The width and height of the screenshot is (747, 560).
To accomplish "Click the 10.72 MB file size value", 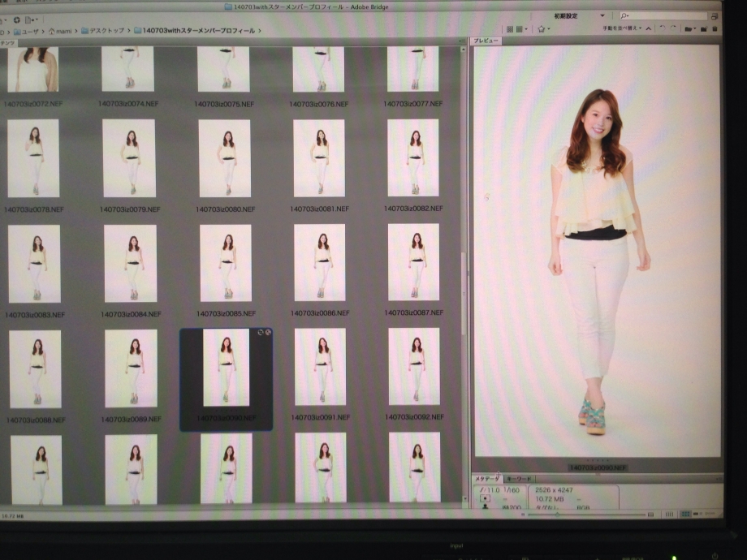I will click(x=550, y=498).
